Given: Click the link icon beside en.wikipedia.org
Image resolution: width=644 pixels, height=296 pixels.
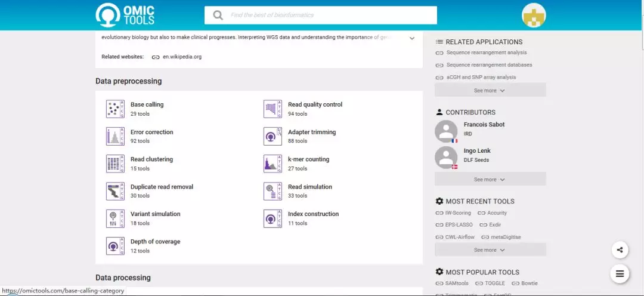Looking at the screenshot, I should [x=156, y=57].
